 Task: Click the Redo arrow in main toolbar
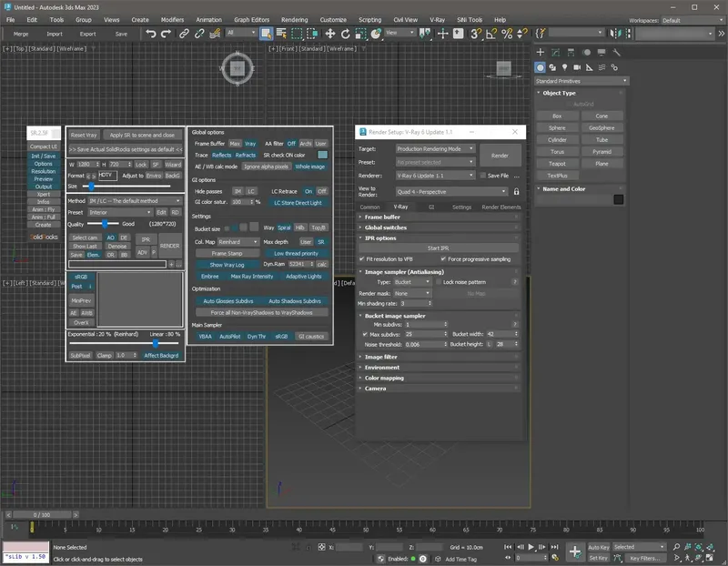(166, 34)
